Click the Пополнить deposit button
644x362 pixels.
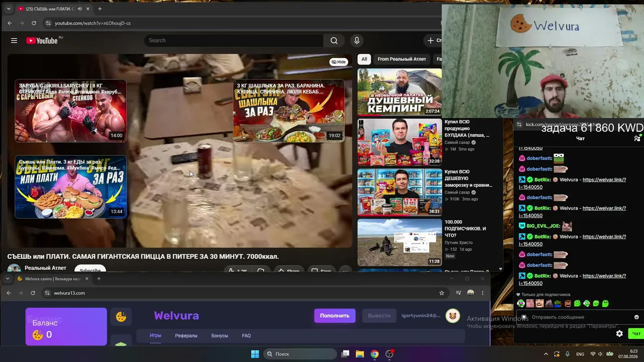(x=335, y=316)
